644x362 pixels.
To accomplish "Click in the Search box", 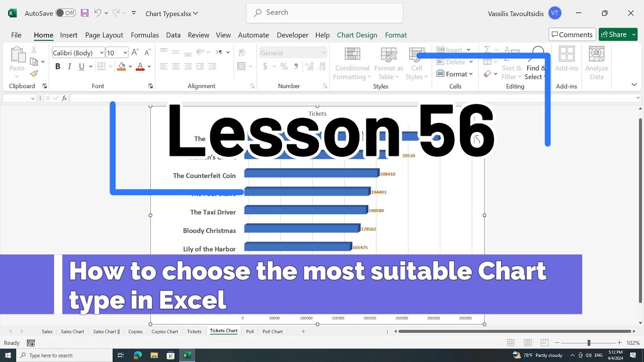I will [x=325, y=13].
